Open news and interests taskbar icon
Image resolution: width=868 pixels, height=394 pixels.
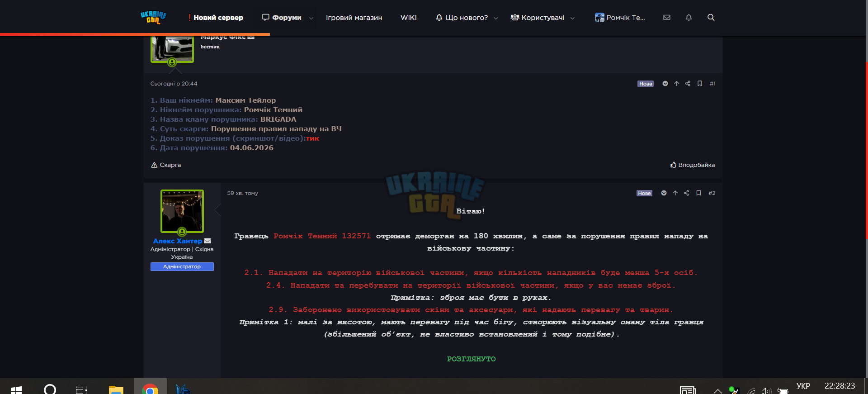(688, 390)
